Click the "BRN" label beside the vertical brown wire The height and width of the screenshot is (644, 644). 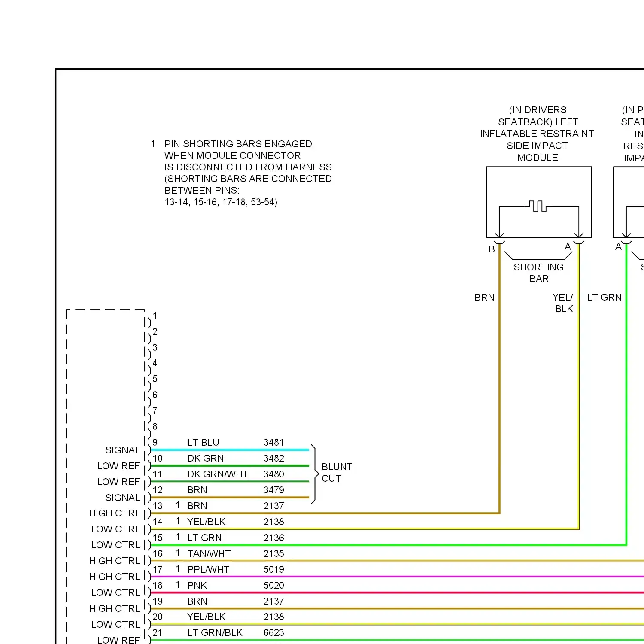pos(484,297)
